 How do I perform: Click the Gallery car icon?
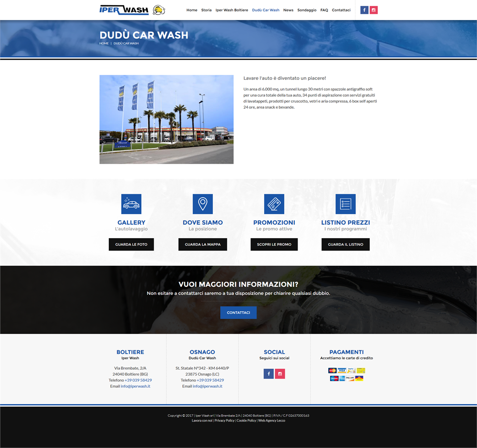point(131,204)
